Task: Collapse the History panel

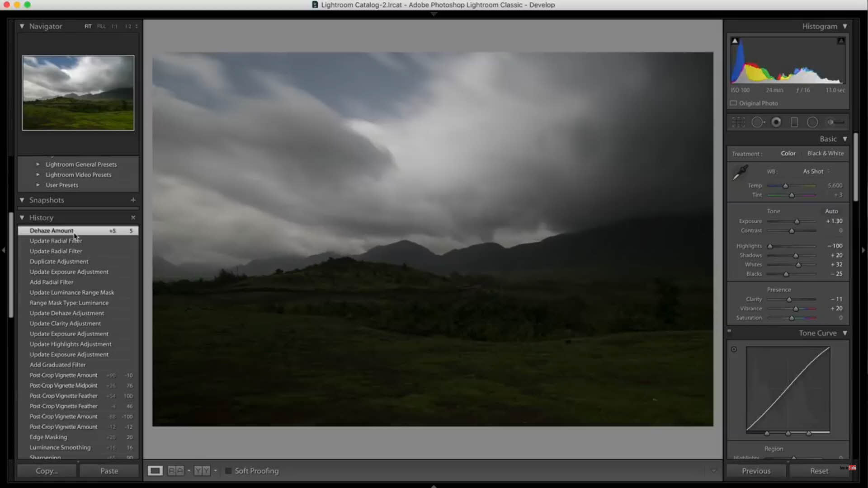Action: [x=22, y=217]
